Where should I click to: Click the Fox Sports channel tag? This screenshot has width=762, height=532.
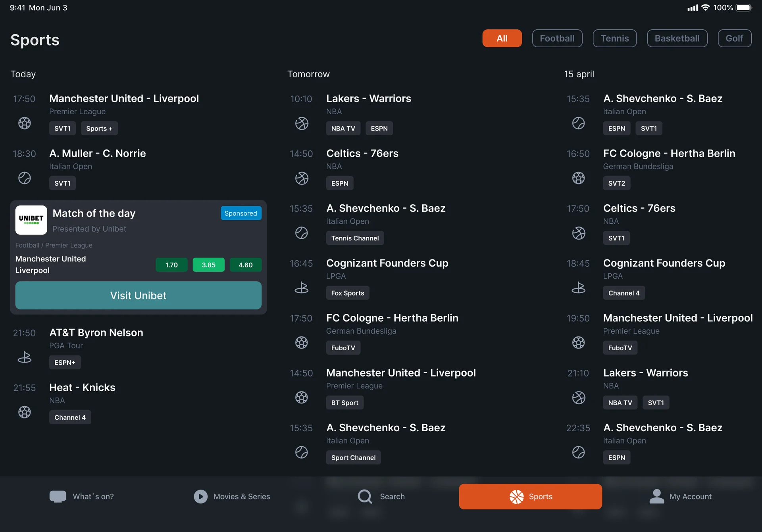click(348, 293)
